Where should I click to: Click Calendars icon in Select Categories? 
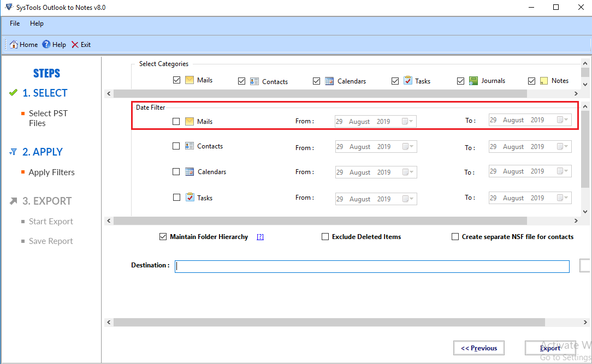tap(329, 81)
